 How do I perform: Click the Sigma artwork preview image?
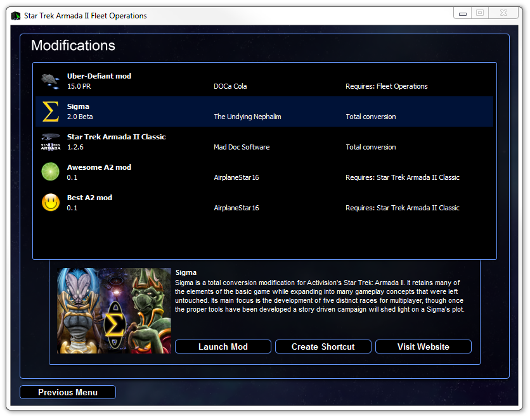click(x=114, y=310)
